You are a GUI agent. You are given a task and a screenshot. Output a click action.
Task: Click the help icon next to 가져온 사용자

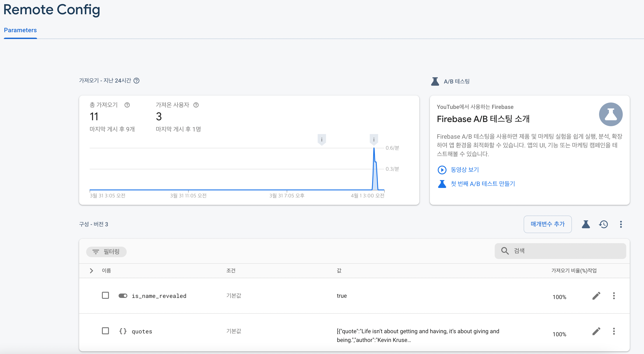(x=196, y=105)
